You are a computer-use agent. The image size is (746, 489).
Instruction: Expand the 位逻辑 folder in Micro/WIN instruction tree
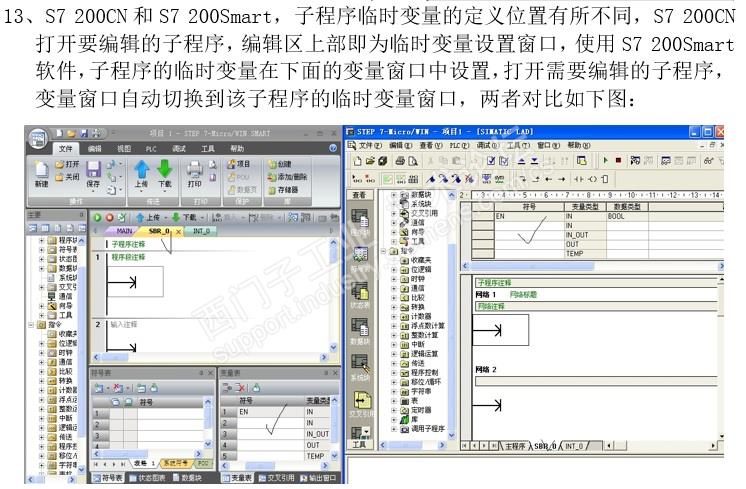point(393,270)
